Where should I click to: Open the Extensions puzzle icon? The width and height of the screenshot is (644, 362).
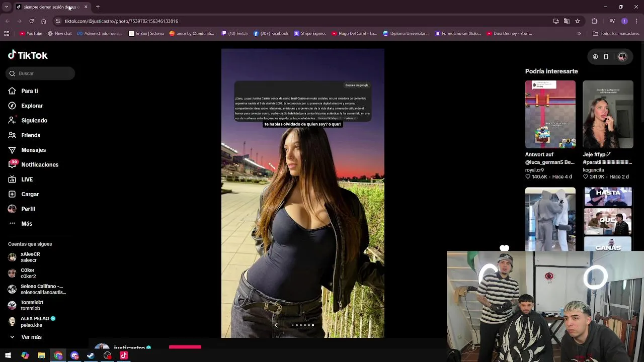(595, 21)
